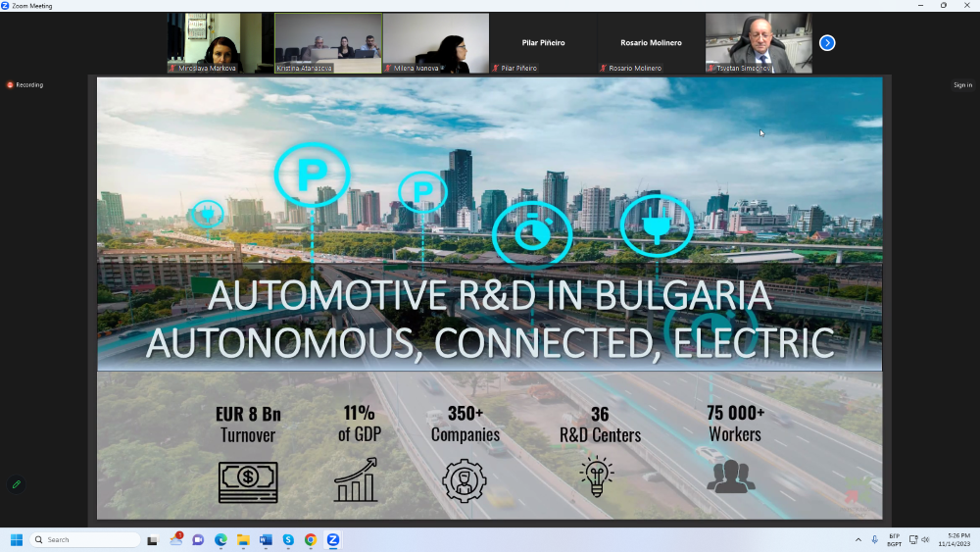Click the growth bar chart icon on slide
This screenshot has width=980, height=552.
click(357, 479)
